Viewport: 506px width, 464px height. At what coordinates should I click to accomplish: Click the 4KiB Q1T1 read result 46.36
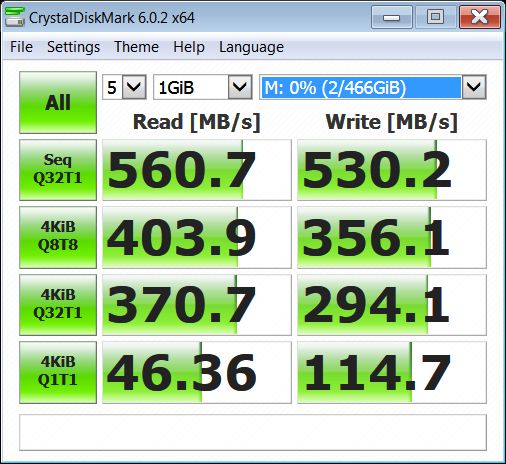(x=197, y=372)
